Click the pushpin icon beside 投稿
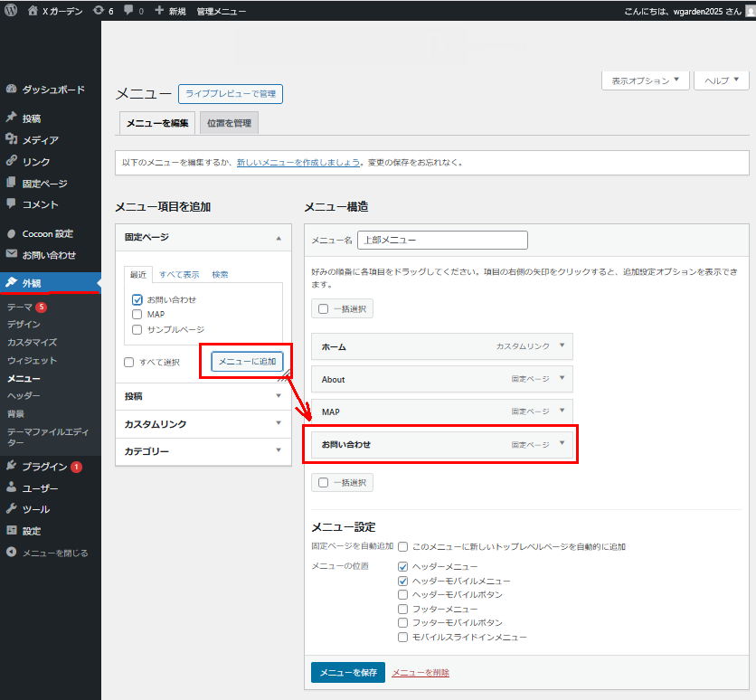 point(12,118)
